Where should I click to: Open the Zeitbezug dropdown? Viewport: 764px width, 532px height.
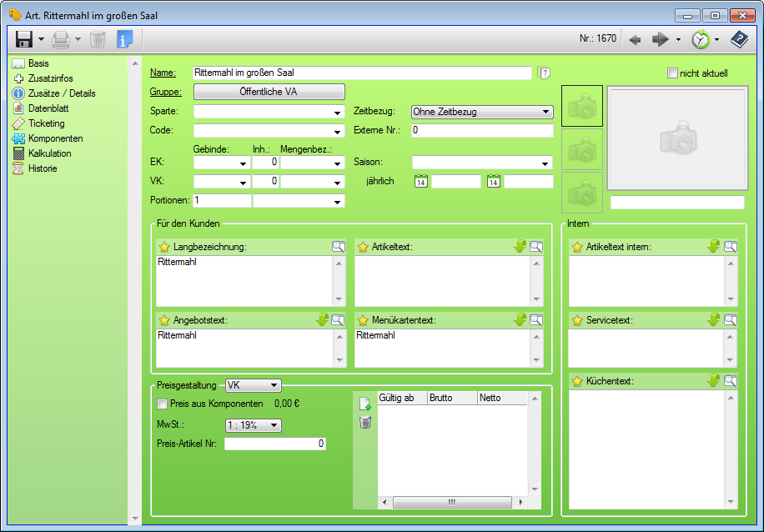[x=482, y=112]
